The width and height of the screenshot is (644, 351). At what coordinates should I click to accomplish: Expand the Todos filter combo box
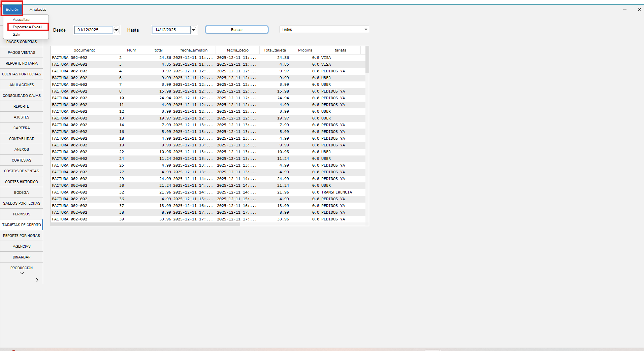(x=365, y=30)
